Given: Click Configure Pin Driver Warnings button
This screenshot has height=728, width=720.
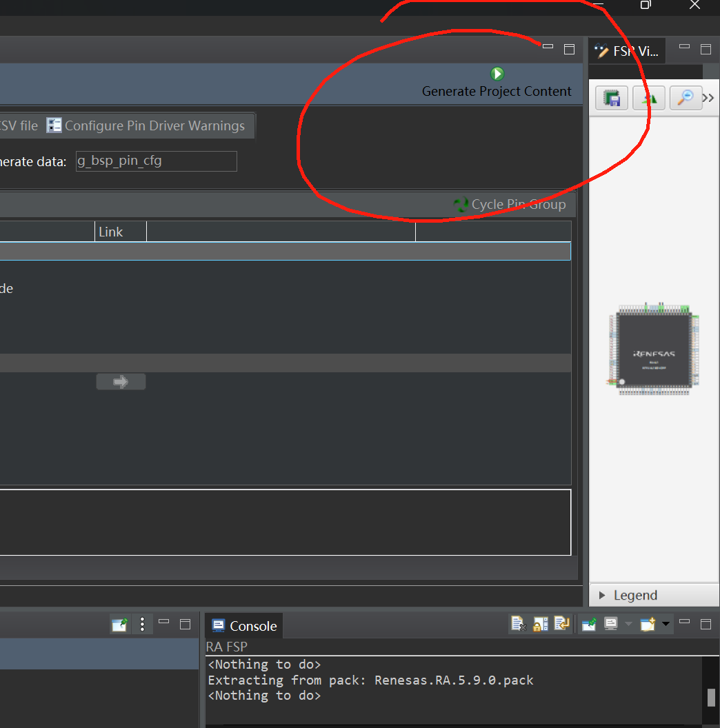Looking at the screenshot, I should 146,125.
